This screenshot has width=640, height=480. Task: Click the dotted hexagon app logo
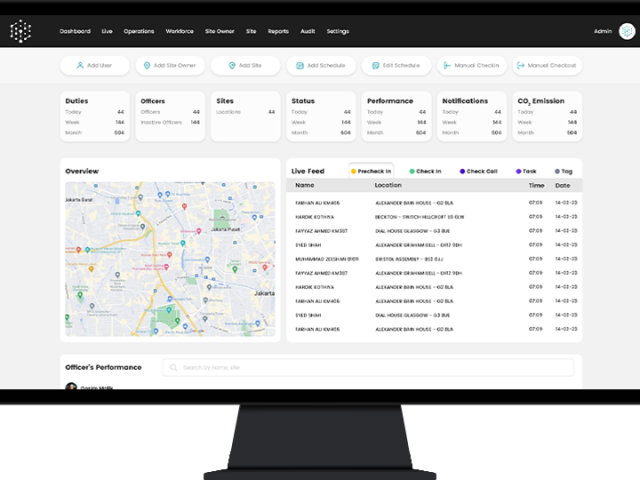21,31
